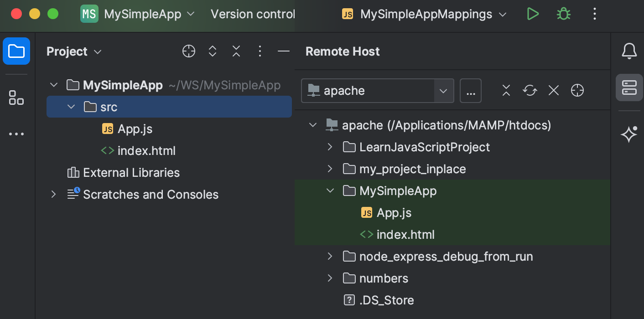Open More Tool Windows via the ellipsis icon
The width and height of the screenshot is (644, 319).
pyautogui.click(x=16, y=134)
